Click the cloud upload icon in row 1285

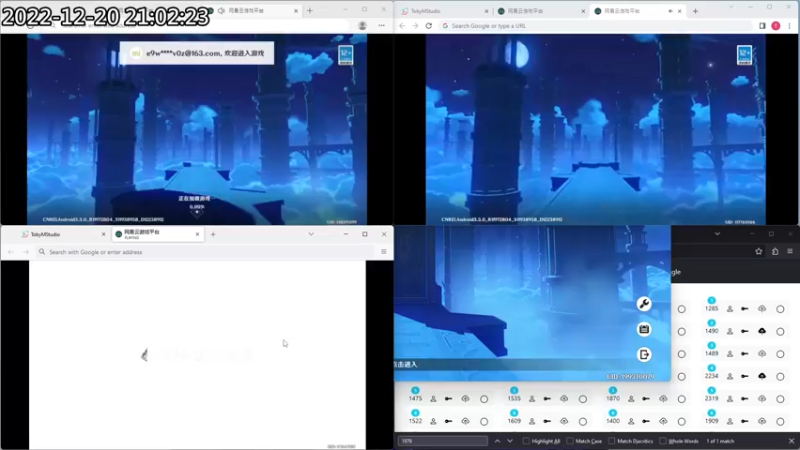762,309
